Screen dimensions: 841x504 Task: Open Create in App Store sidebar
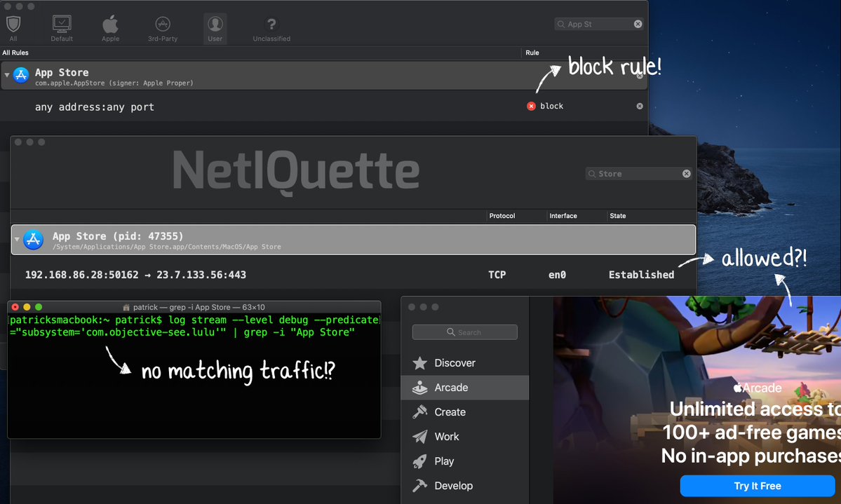coord(464,412)
